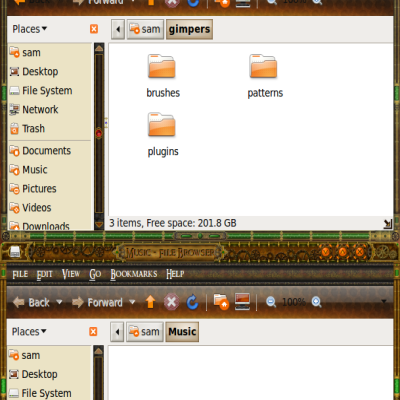400x400 pixels.
Task: Click red scrollbar thumb in upper sidebar
Action: [x=99, y=133]
